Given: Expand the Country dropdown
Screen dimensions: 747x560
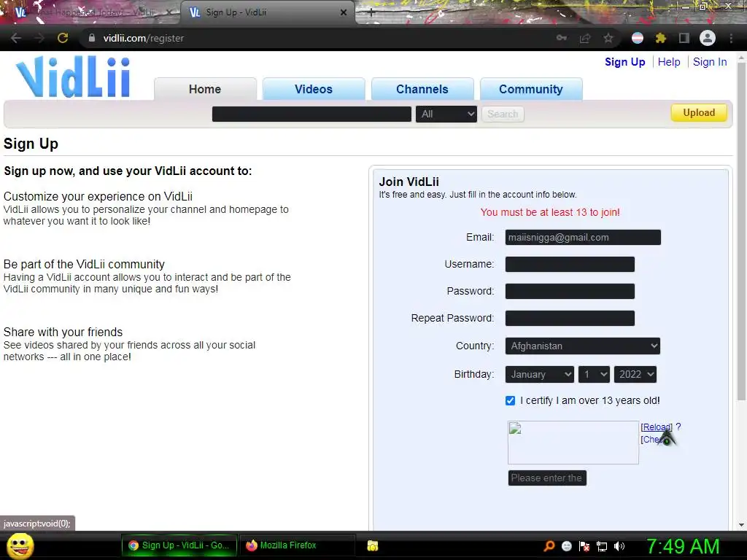Looking at the screenshot, I should coord(583,346).
